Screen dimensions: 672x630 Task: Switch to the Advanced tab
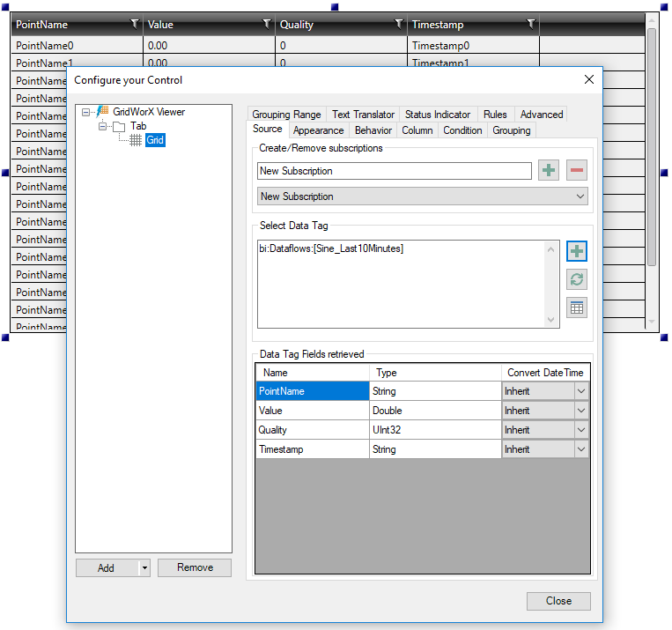[x=541, y=115]
